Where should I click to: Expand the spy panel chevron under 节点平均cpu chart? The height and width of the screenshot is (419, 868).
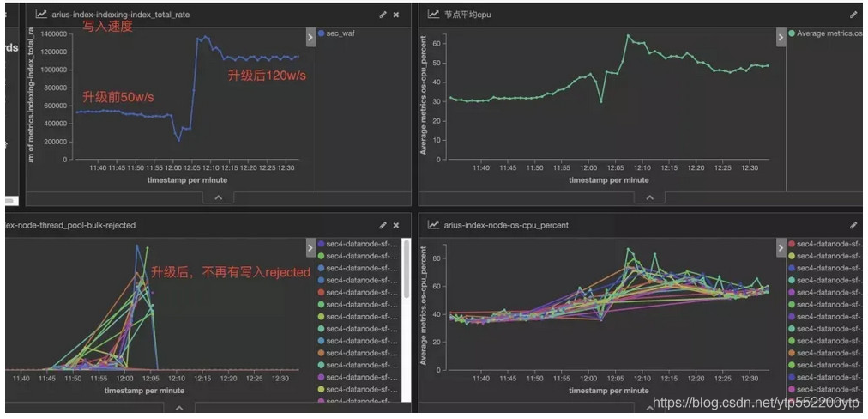(x=650, y=197)
